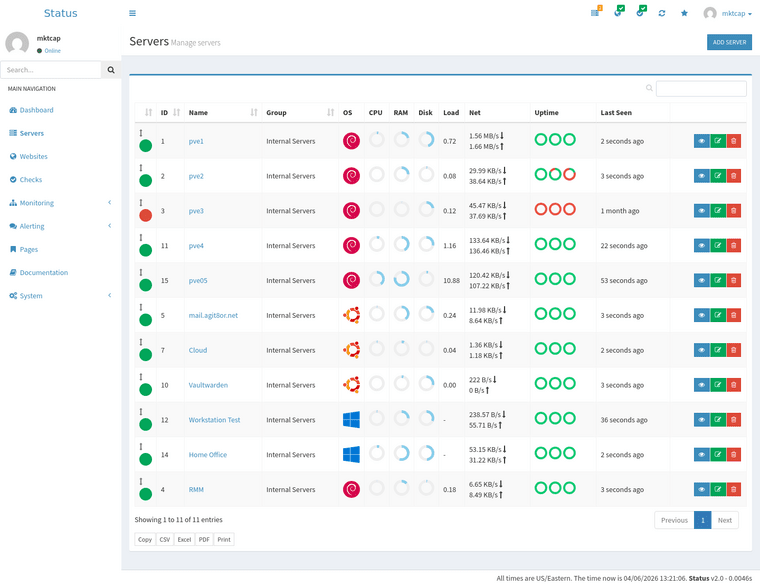View pve2 server with eye button
The image size is (760, 586).
(701, 176)
